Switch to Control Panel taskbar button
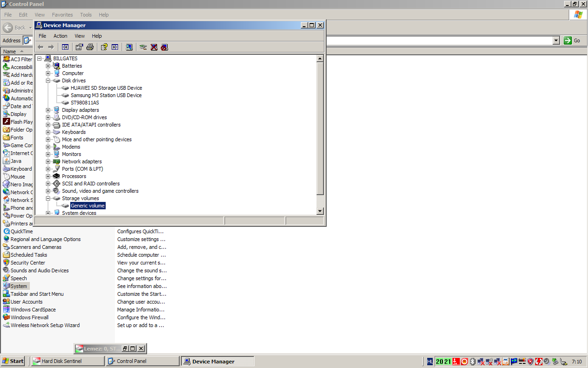588x368 pixels. (143, 361)
